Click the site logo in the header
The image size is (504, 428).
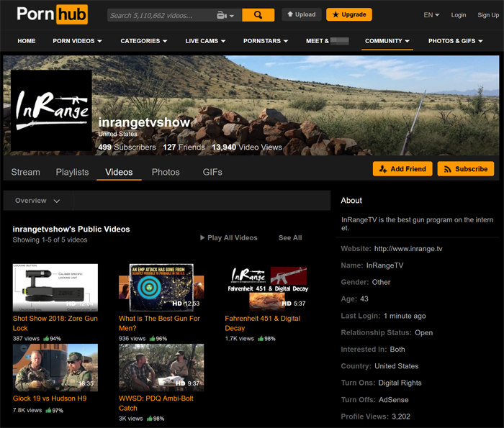52,14
